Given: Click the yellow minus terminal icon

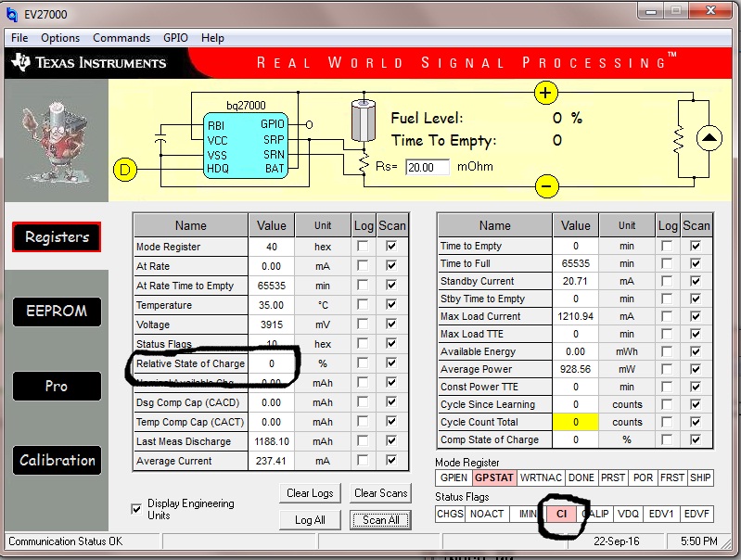Looking at the screenshot, I should tap(547, 186).
